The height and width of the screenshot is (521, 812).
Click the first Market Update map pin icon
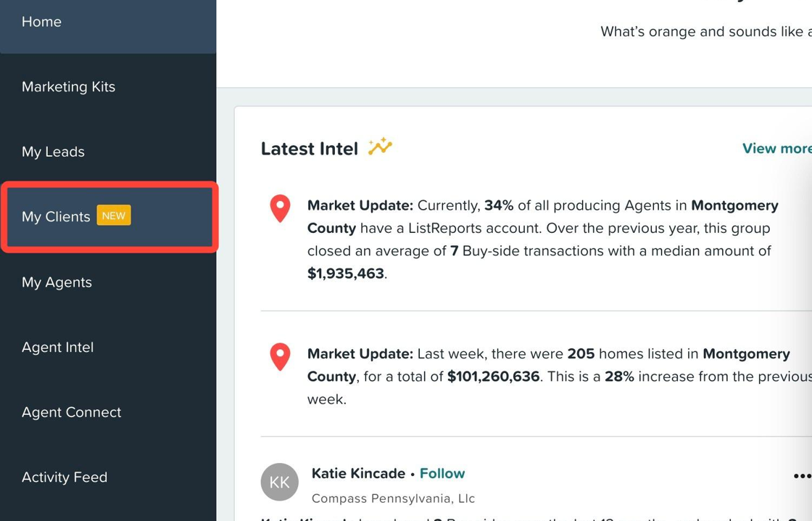[x=281, y=208]
